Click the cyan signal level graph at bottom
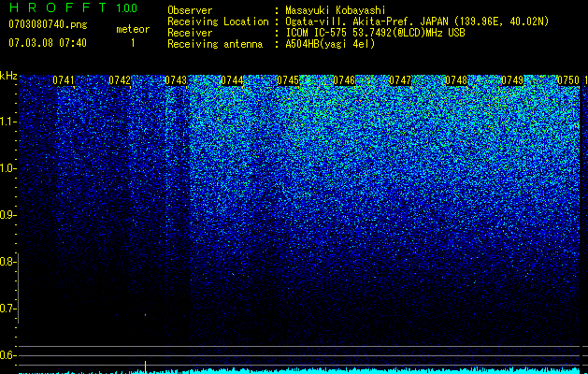This screenshot has width=588, height=374. pos(299,371)
